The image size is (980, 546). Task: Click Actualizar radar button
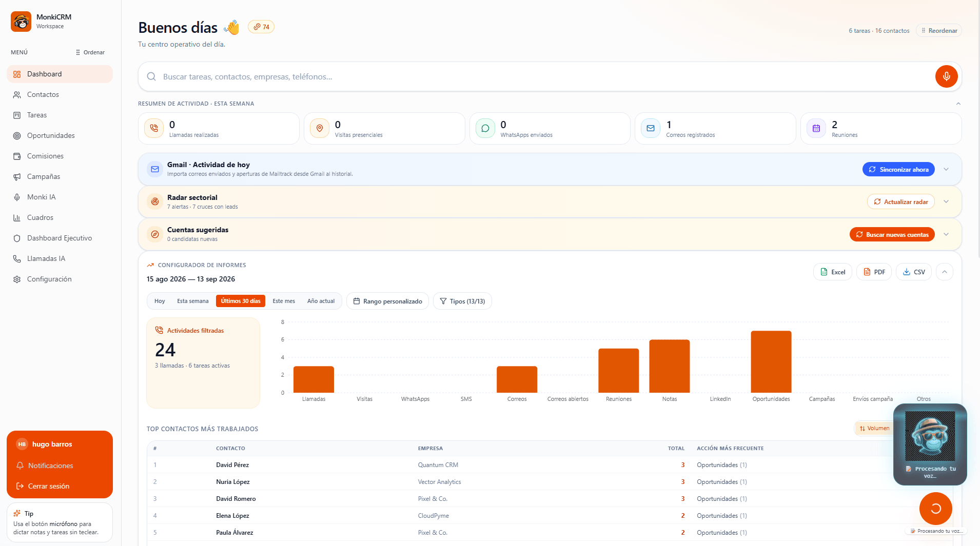pos(901,201)
